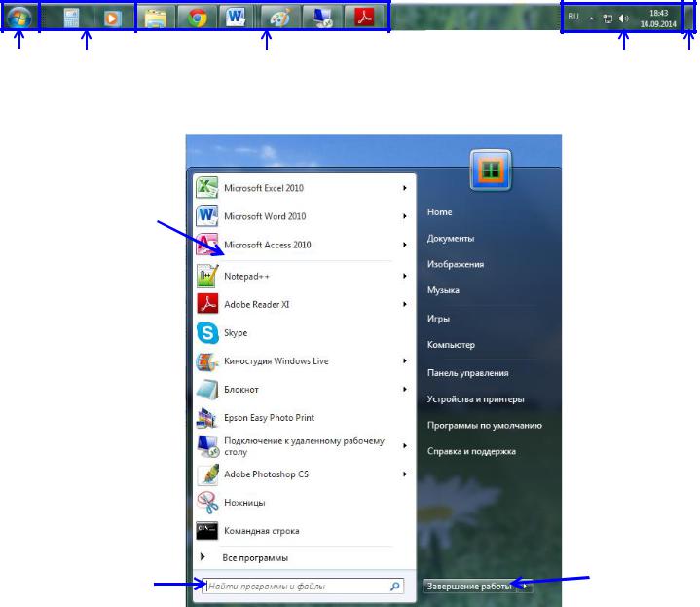
Task: Open Adobe Reader icon on taskbar
Action: pyautogui.click(x=364, y=18)
